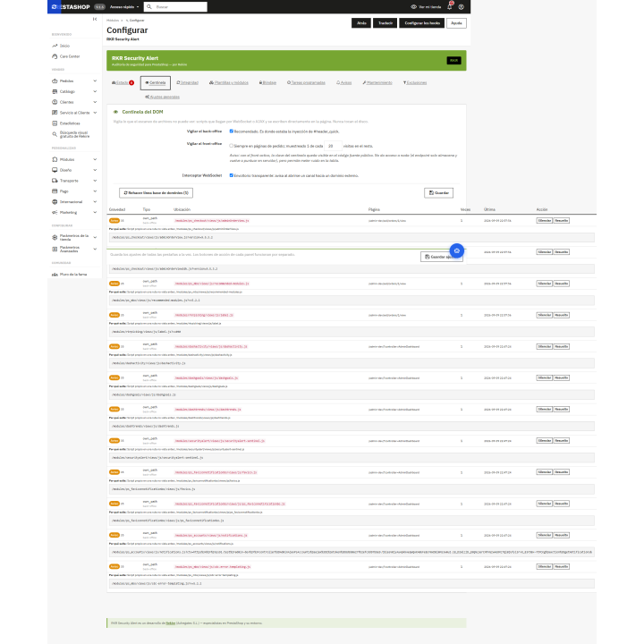Expand the Transporte submenu chevron
Screen dimensions: 644x644
(x=95, y=181)
